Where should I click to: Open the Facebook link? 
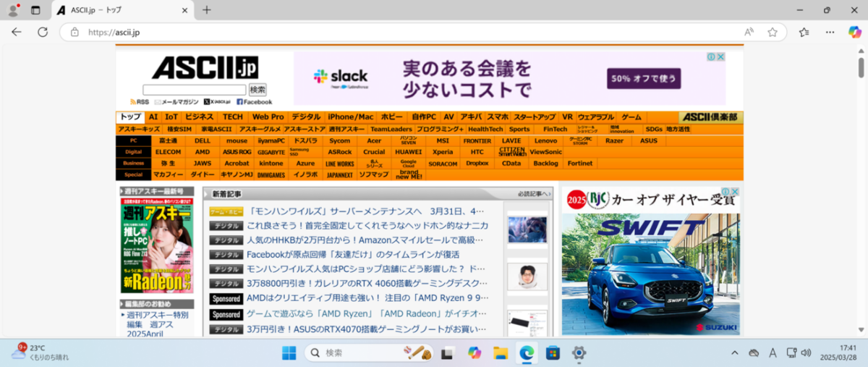point(255,102)
